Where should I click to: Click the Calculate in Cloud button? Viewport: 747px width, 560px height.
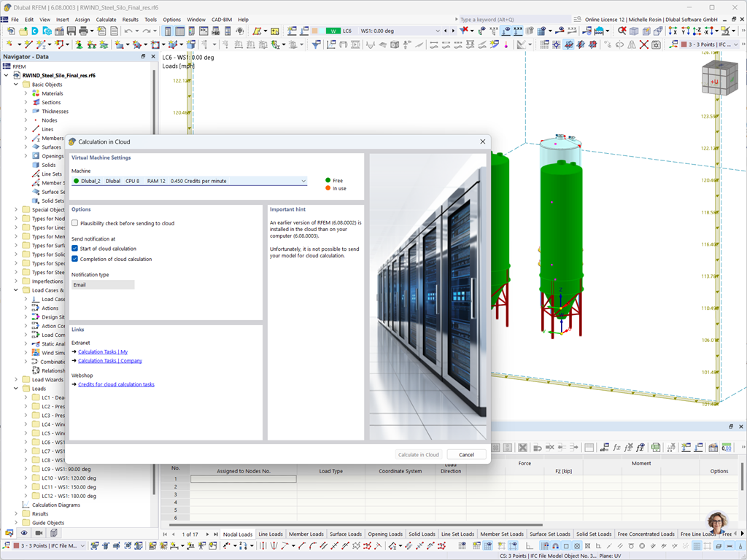tap(418, 454)
